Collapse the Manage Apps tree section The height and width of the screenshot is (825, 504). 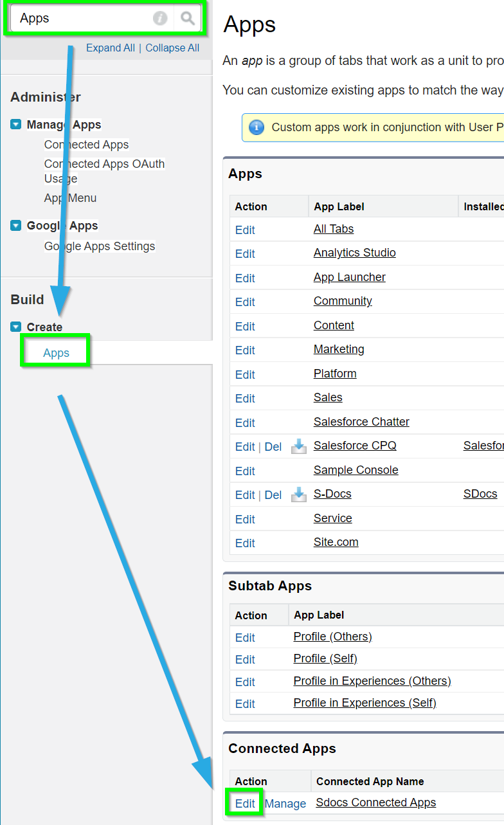(16, 125)
